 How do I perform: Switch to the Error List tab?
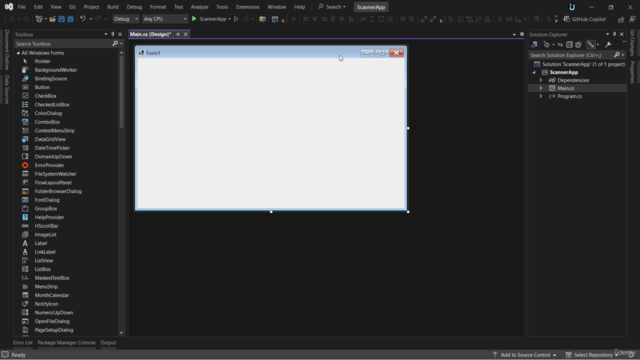pos(23,343)
